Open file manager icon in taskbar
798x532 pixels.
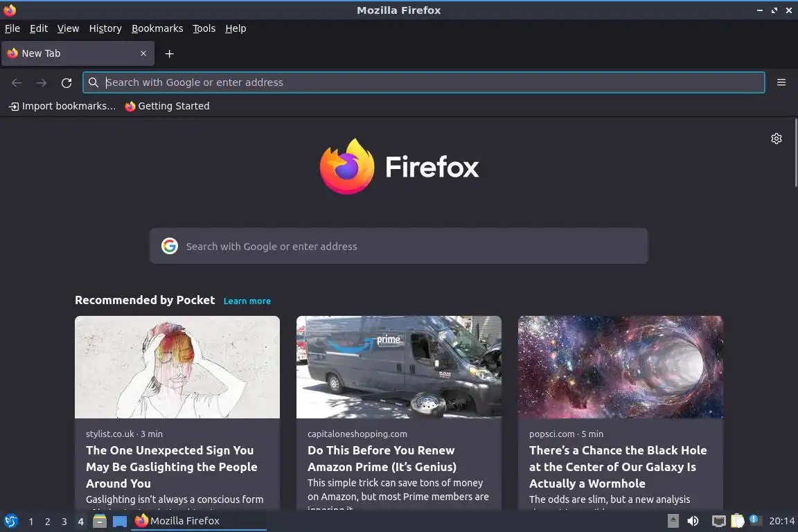tap(100, 522)
